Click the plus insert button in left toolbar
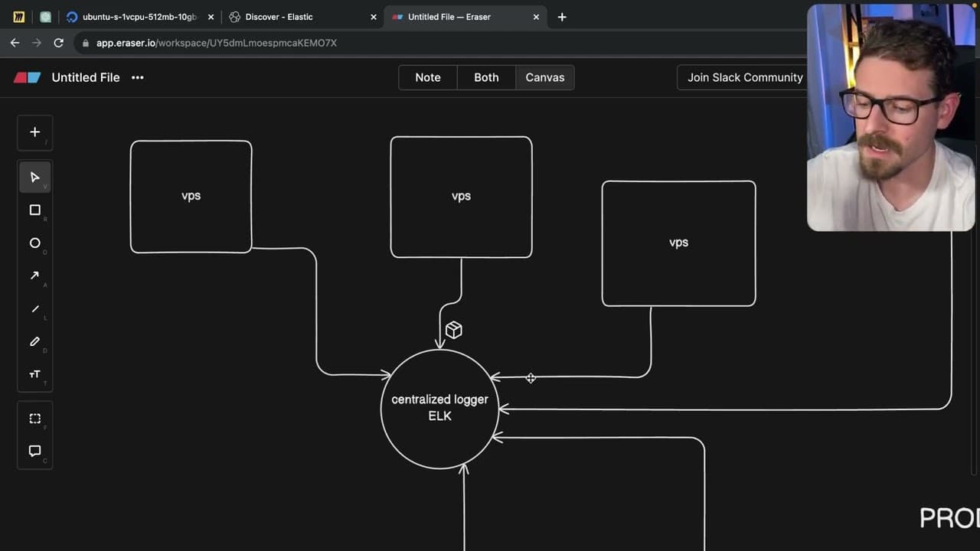The image size is (980, 551). click(x=34, y=132)
